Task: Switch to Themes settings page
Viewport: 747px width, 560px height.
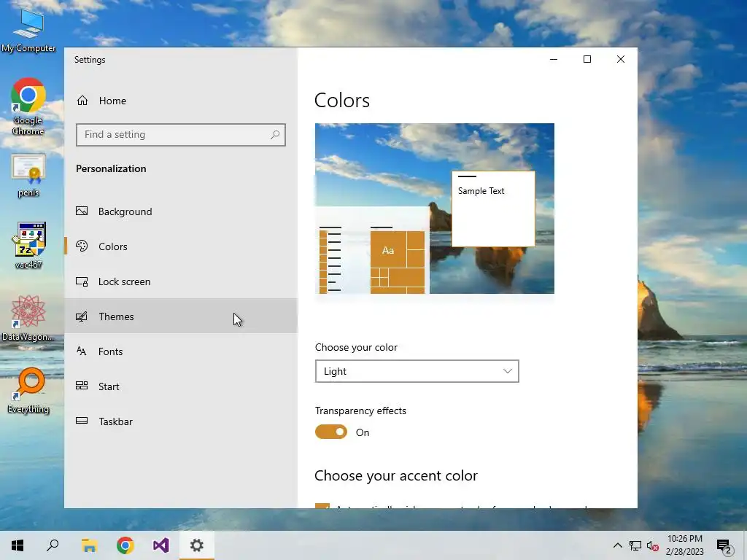Action: (181, 316)
